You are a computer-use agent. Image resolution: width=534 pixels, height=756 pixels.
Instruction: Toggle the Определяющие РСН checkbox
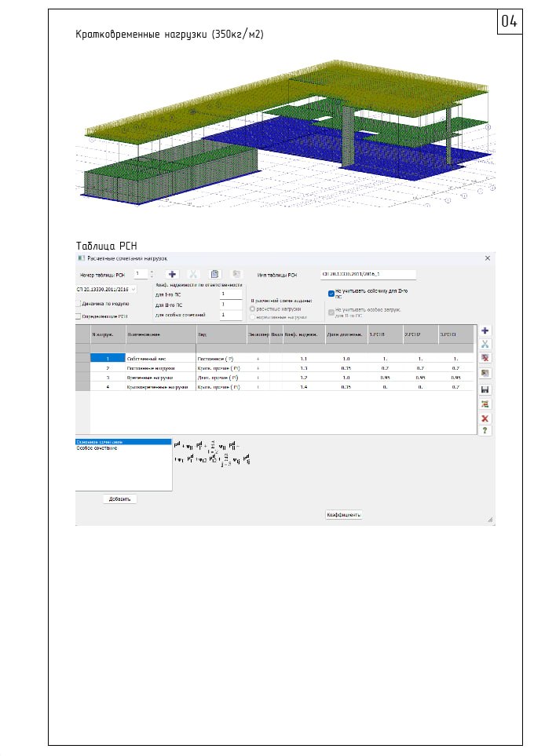tap(78, 316)
